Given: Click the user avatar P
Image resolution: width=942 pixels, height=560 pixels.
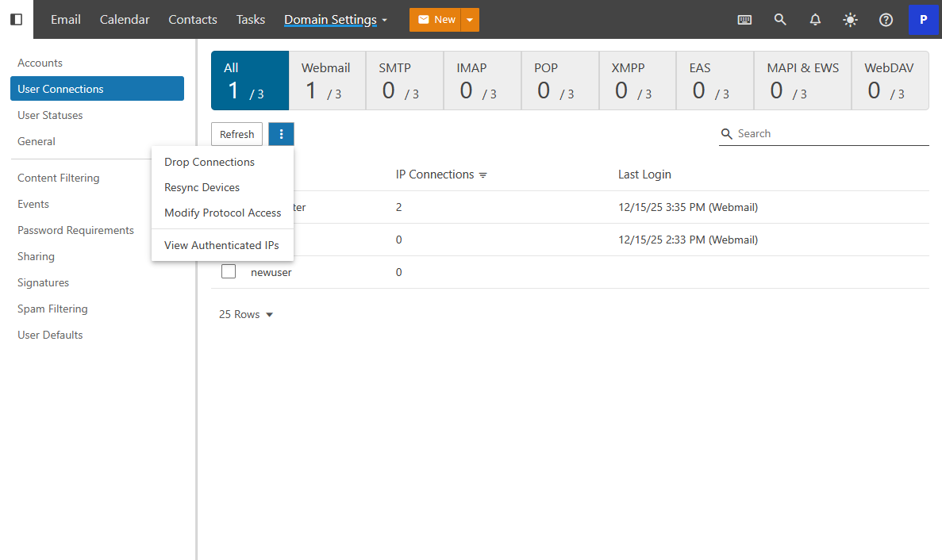Looking at the screenshot, I should pyautogui.click(x=923, y=20).
